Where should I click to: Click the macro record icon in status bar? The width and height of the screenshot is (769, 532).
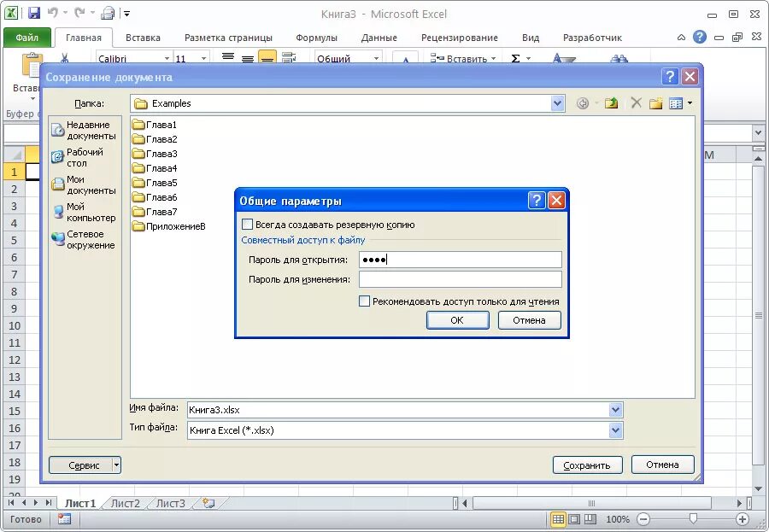(x=64, y=518)
